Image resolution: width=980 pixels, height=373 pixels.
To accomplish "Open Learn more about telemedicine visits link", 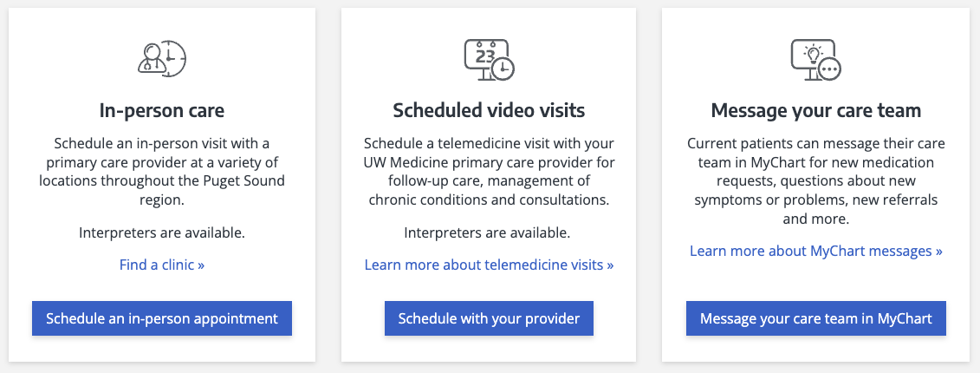I will tap(489, 265).
